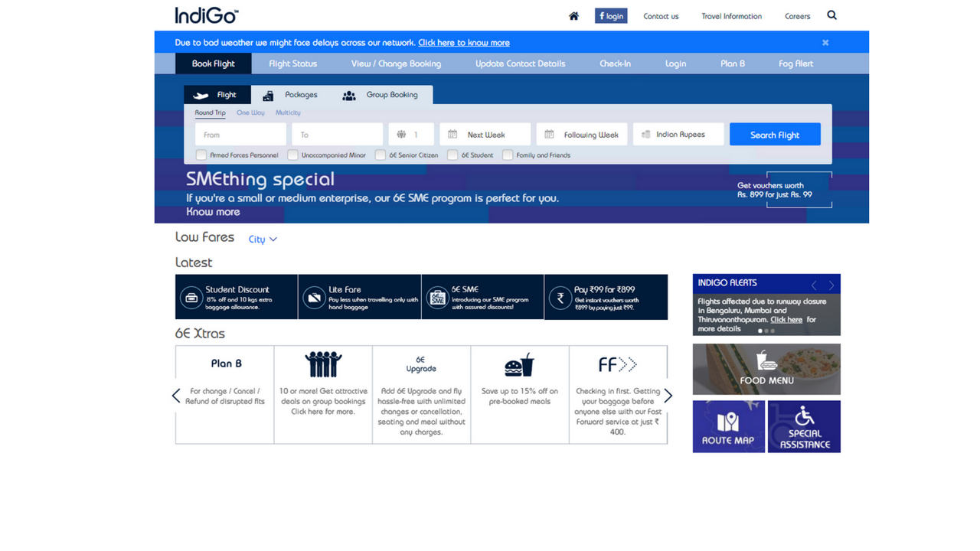Open the Route Map tile

pyautogui.click(x=728, y=426)
